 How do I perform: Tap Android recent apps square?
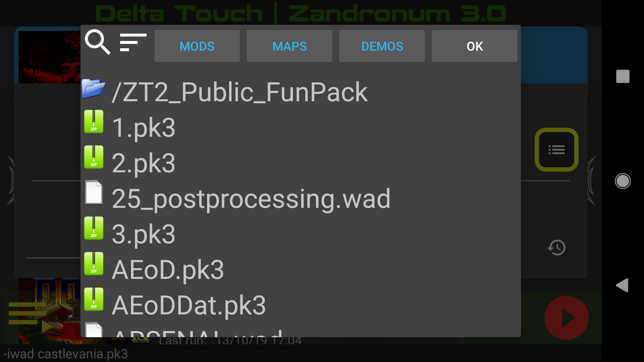point(623,76)
